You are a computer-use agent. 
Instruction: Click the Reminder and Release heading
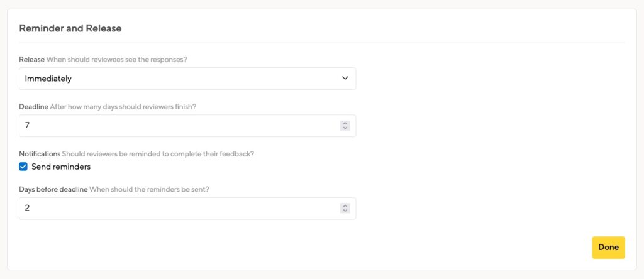70,28
